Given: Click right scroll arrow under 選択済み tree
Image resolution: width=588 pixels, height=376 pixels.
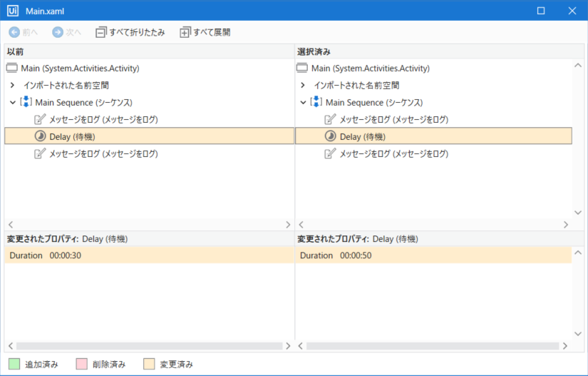Looking at the screenshot, I should 566,225.
